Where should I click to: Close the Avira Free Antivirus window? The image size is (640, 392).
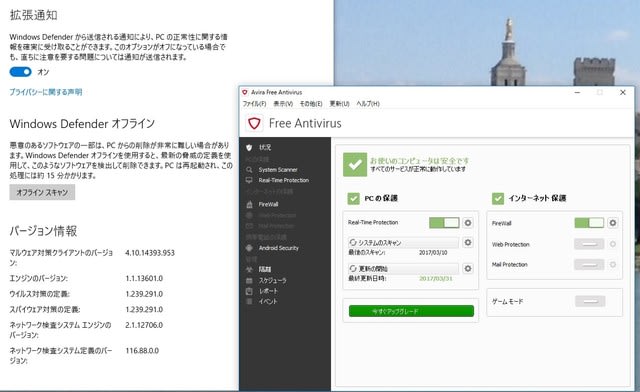tap(623, 93)
